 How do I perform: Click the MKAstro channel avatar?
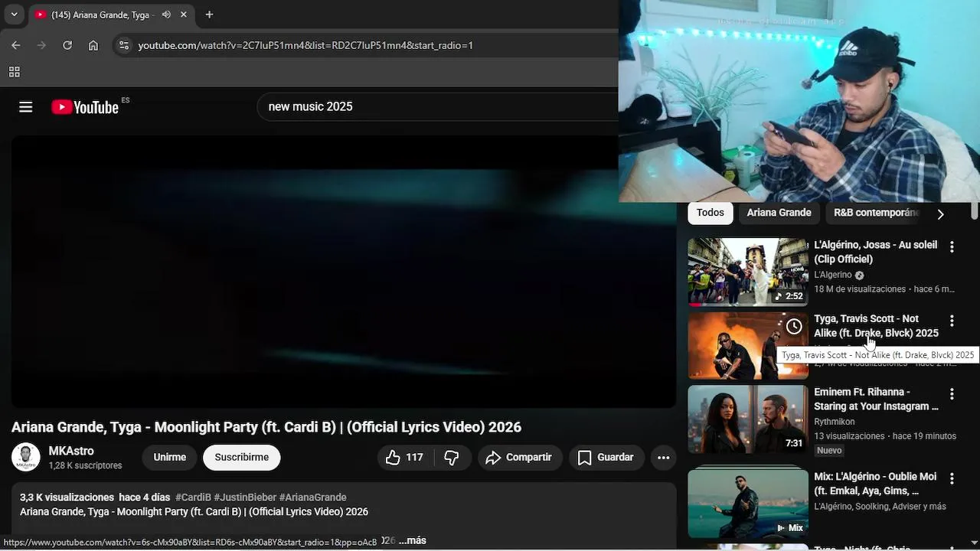(25, 457)
